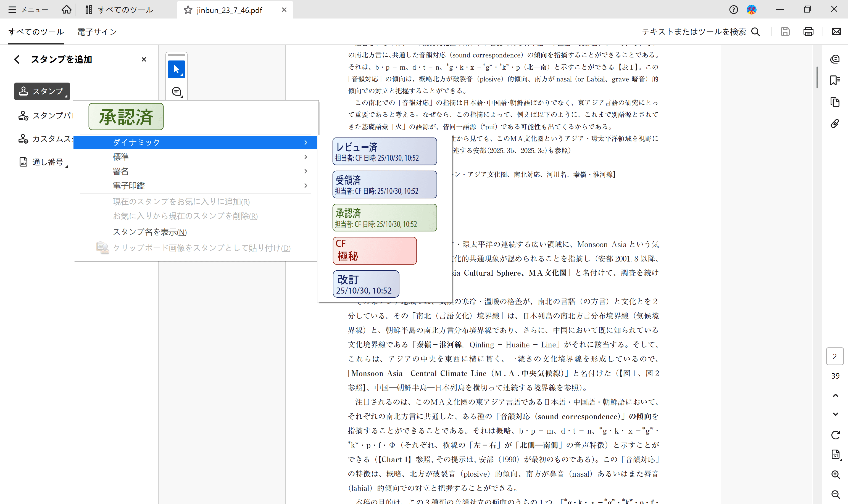Open the comments panel icon
848x504 pixels.
coord(835,59)
